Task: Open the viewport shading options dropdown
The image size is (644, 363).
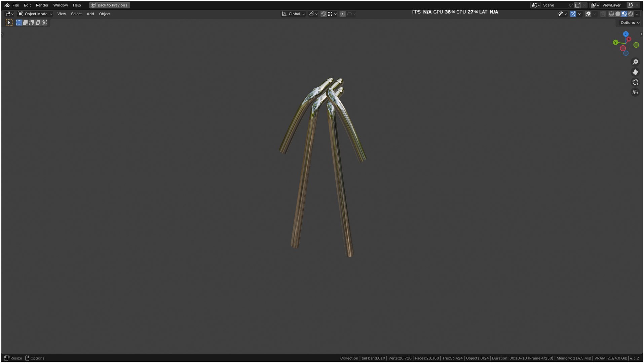Action: tap(637, 14)
